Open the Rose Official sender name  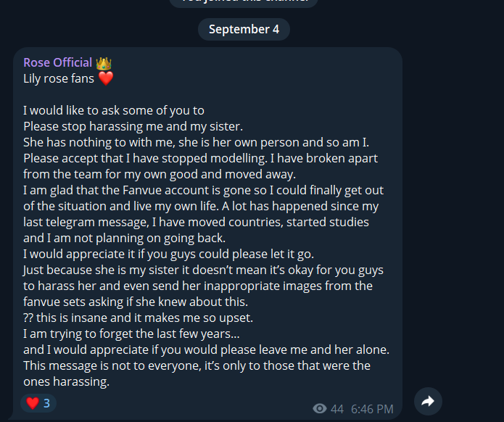(57, 62)
